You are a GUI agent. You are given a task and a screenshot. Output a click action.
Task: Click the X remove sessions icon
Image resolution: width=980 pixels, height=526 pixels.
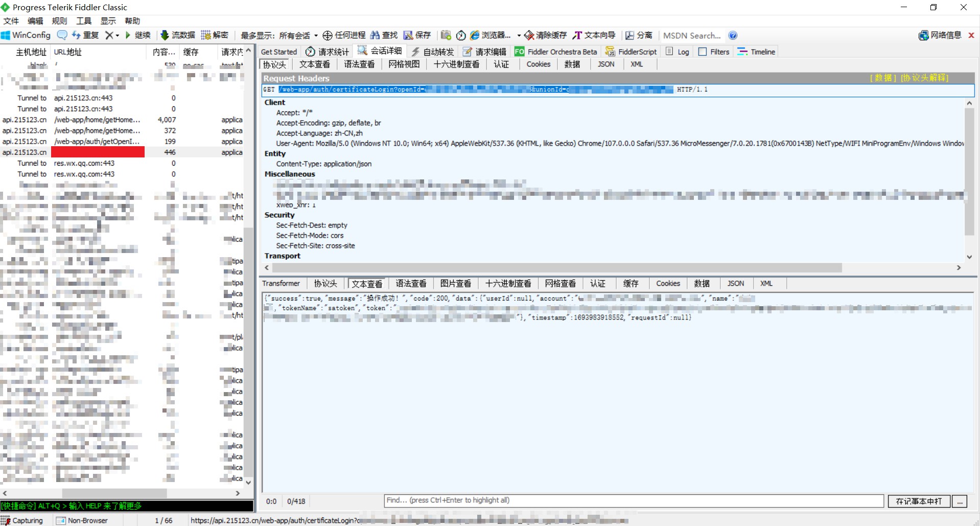(109, 35)
